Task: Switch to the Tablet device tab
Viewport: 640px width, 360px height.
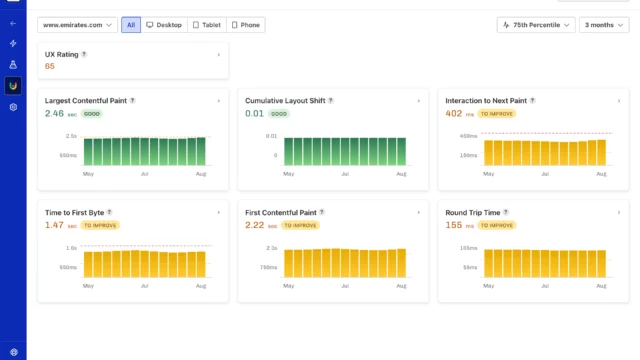Action: tap(207, 25)
